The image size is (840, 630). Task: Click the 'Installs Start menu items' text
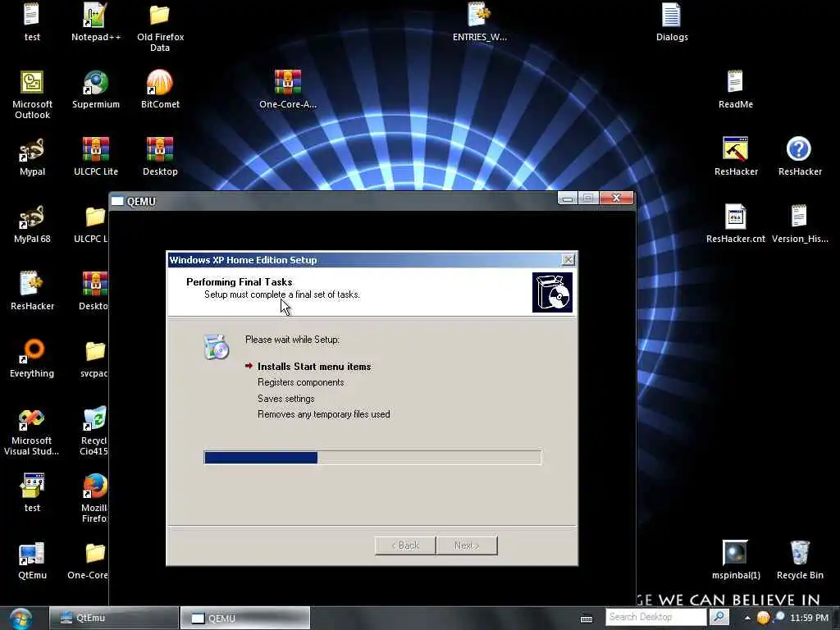pyautogui.click(x=314, y=367)
